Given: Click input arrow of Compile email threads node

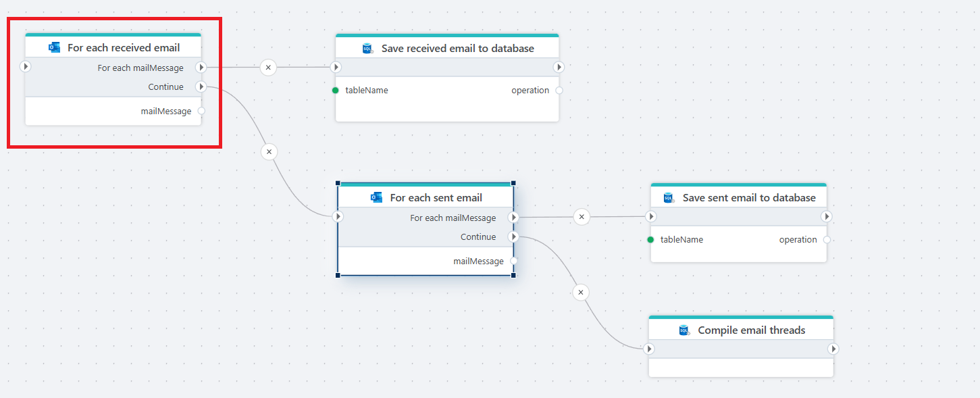Looking at the screenshot, I should tap(649, 349).
